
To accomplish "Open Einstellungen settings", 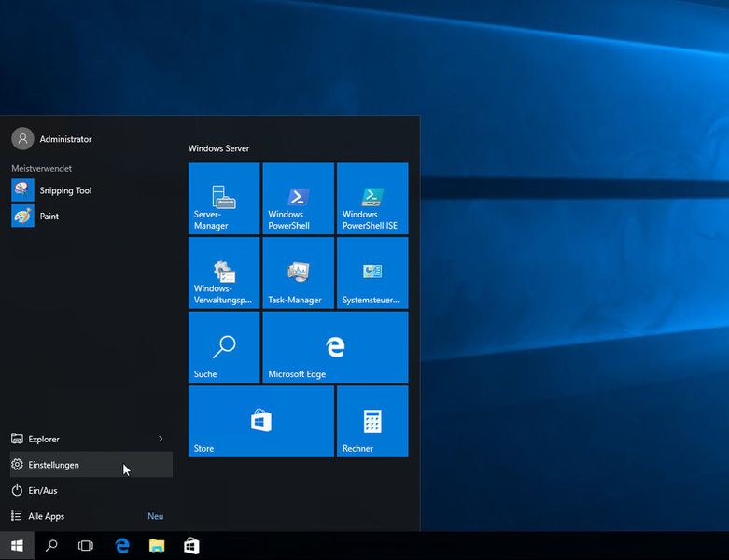I will tap(91, 464).
